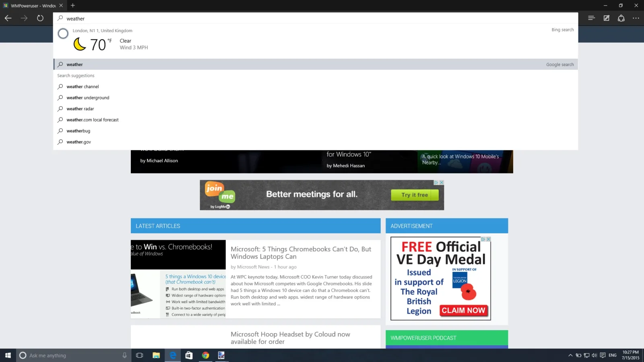Click the ENG language indicator
This screenshot has height=362, width=644.
(x=613, y=355)
